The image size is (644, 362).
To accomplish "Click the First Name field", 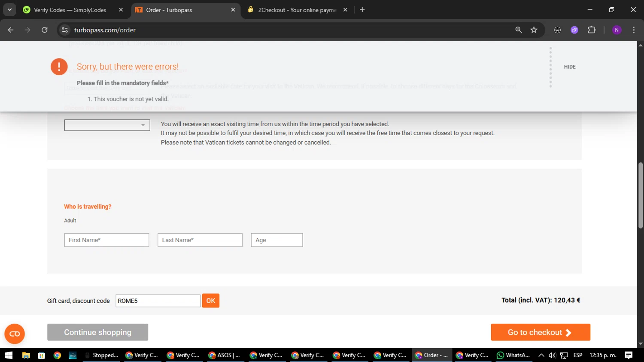I will click(x=106, y=240).
